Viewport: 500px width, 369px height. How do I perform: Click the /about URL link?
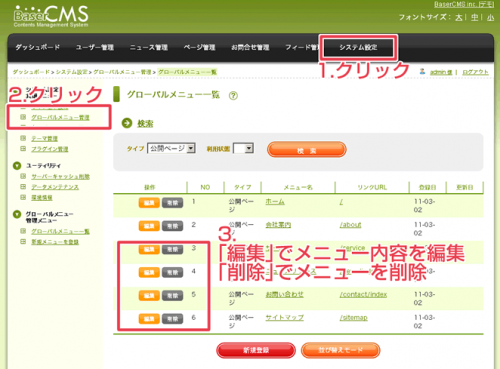pos(350,225)
